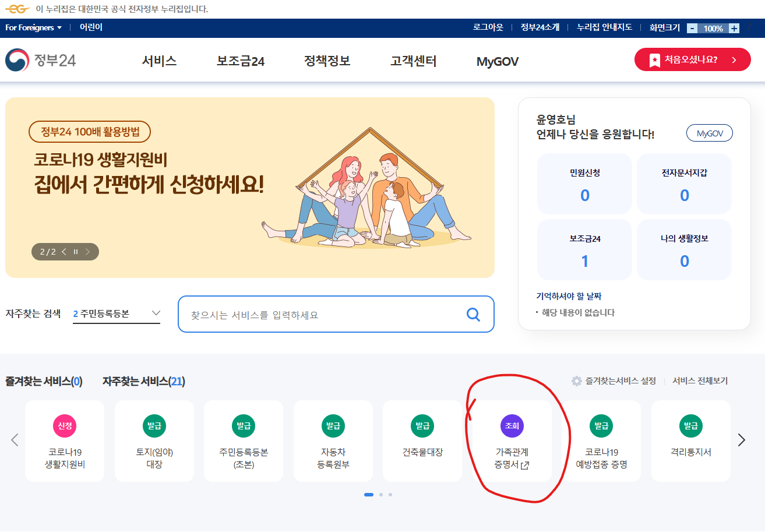Switch to 즐겨찾는 서비스 tab
This screenshot has width=765, height=532.
click(44, 382)
